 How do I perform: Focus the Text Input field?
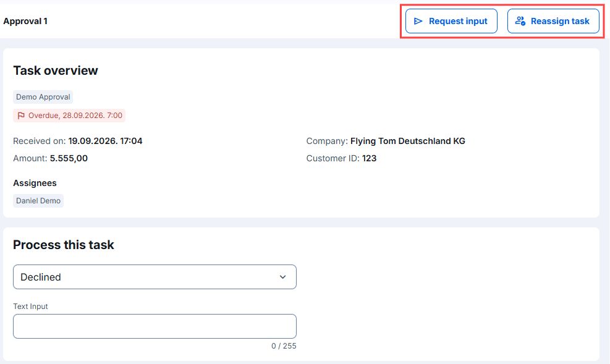pyautogui.click(x=155, y=326)
